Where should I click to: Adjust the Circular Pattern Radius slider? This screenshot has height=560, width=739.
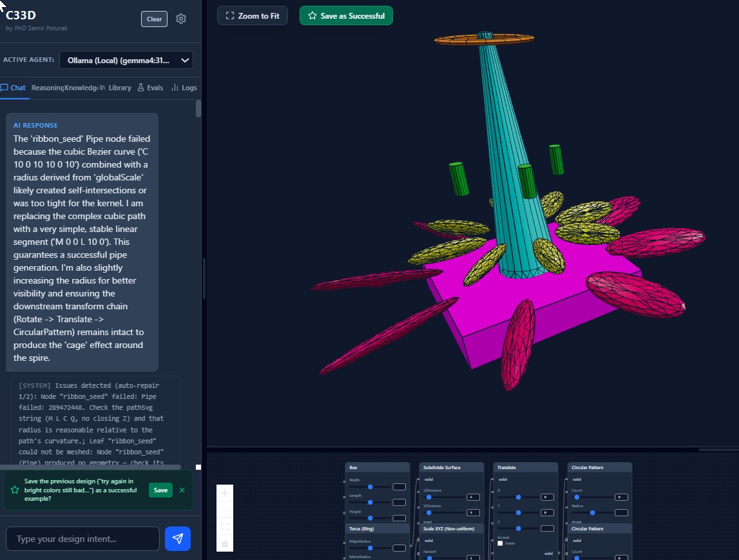click(x=593, y=512)
